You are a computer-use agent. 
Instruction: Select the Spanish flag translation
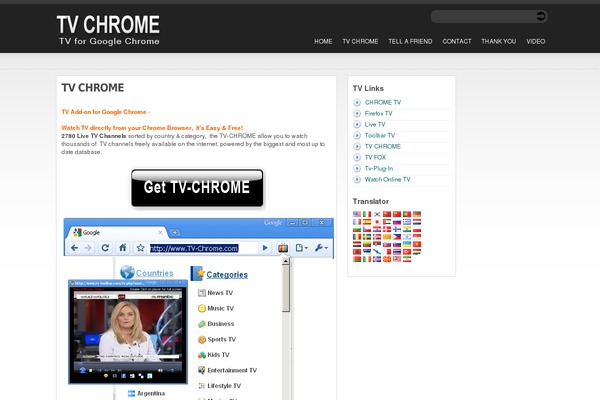pos(367,222)
